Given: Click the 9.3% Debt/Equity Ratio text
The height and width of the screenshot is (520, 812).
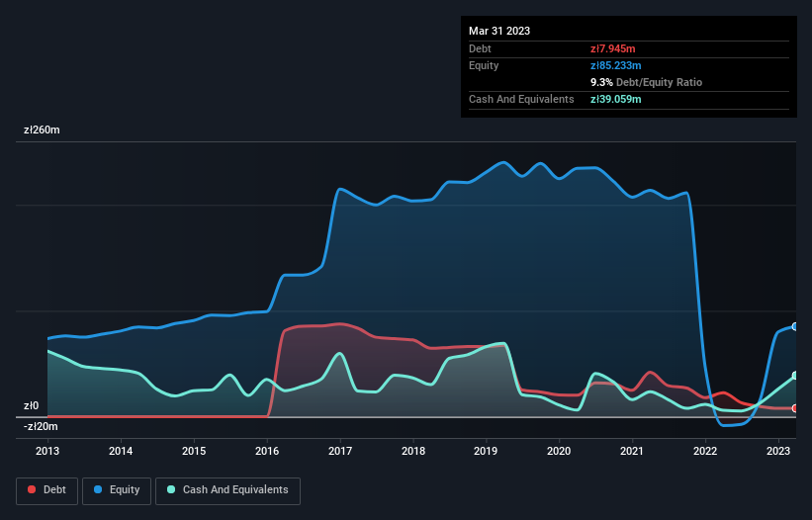Looking at the screenshot, I should click(x=646, y=82).
